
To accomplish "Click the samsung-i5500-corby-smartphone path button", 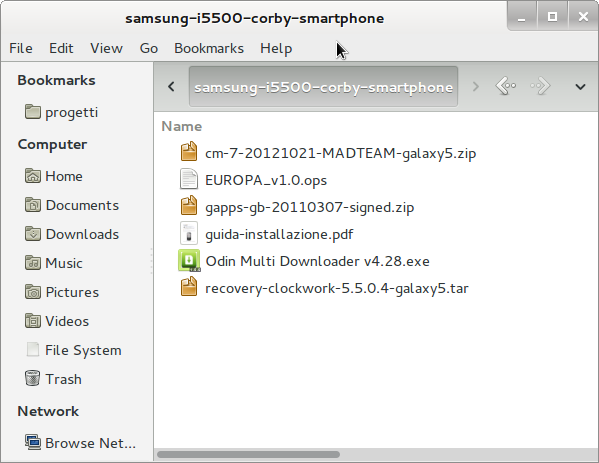I will click(323, 87).
